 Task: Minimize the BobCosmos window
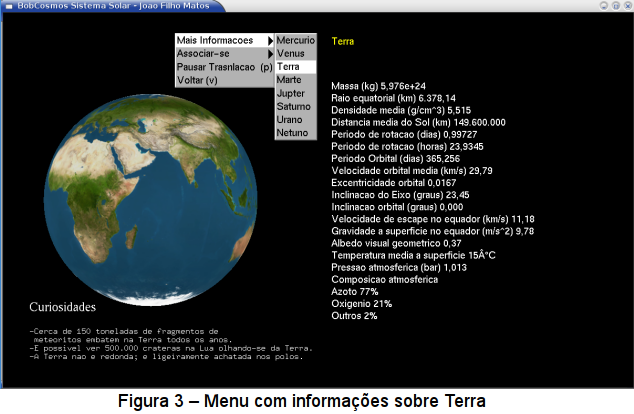(x=604, y=6)
